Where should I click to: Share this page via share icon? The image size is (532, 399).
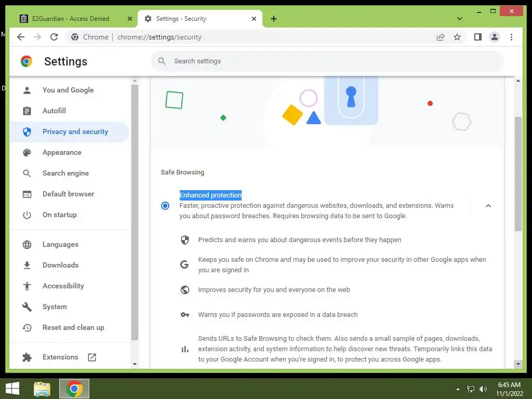[x=441, y=37]
